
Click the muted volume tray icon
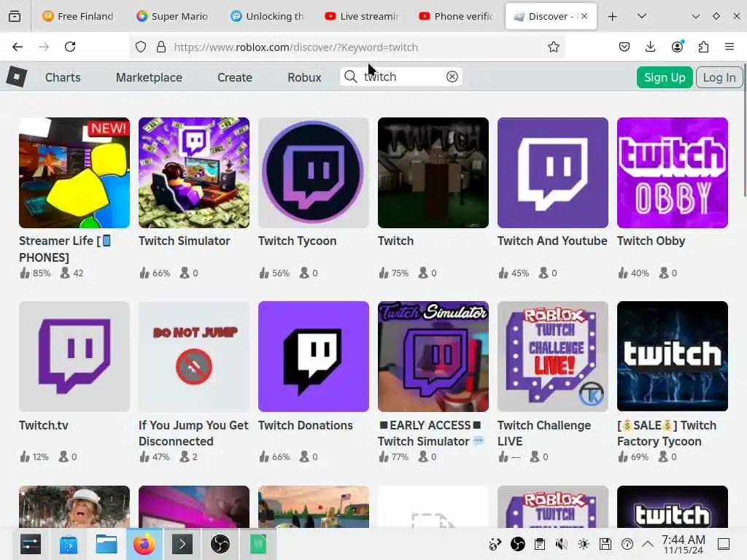coord(561,544)
